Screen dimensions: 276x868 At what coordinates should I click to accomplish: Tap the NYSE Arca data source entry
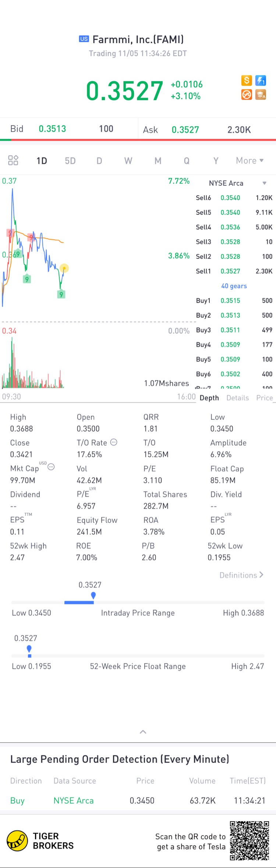(x=74, y=801)
